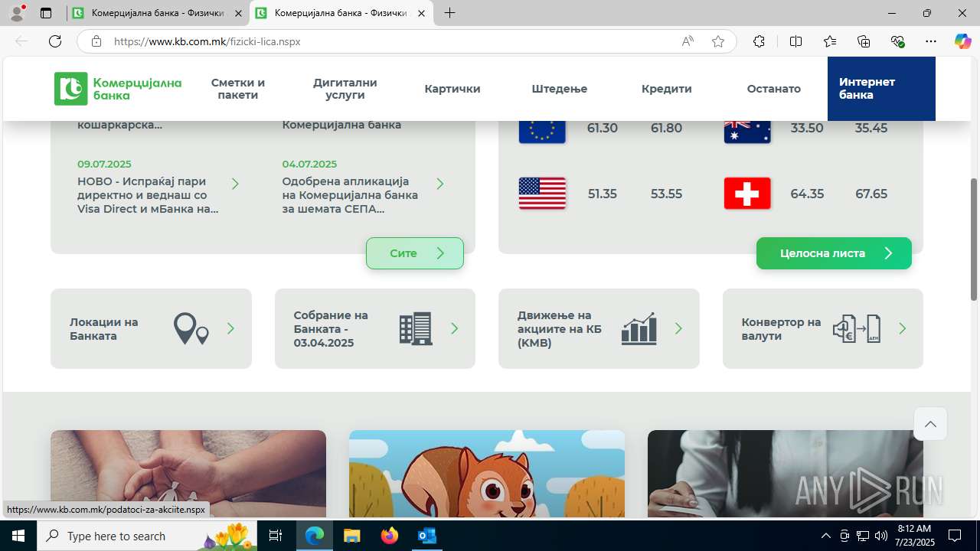Open Favorites list in toolbar
The width and height of the screenshot is (980, 551).
click(830, 41)
